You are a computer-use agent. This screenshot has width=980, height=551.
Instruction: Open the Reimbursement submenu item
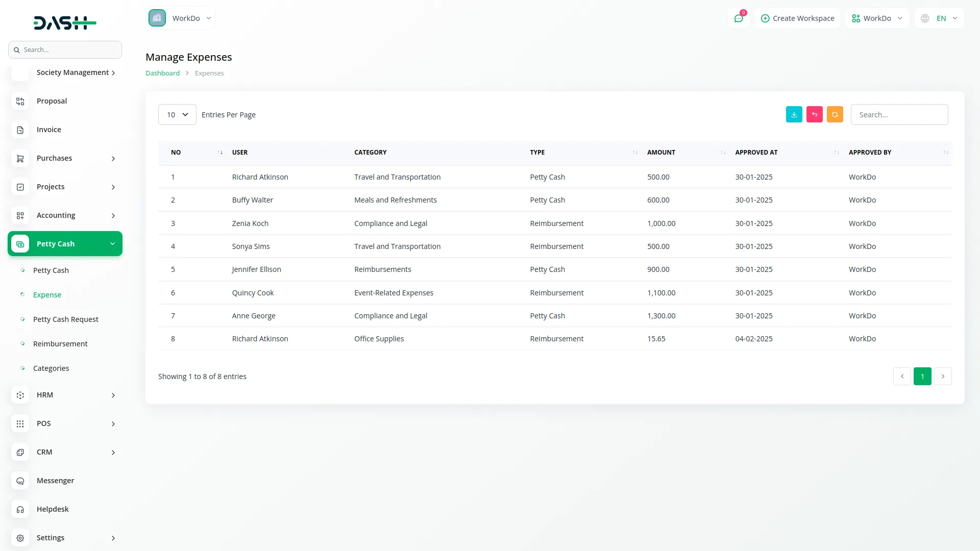60,344
